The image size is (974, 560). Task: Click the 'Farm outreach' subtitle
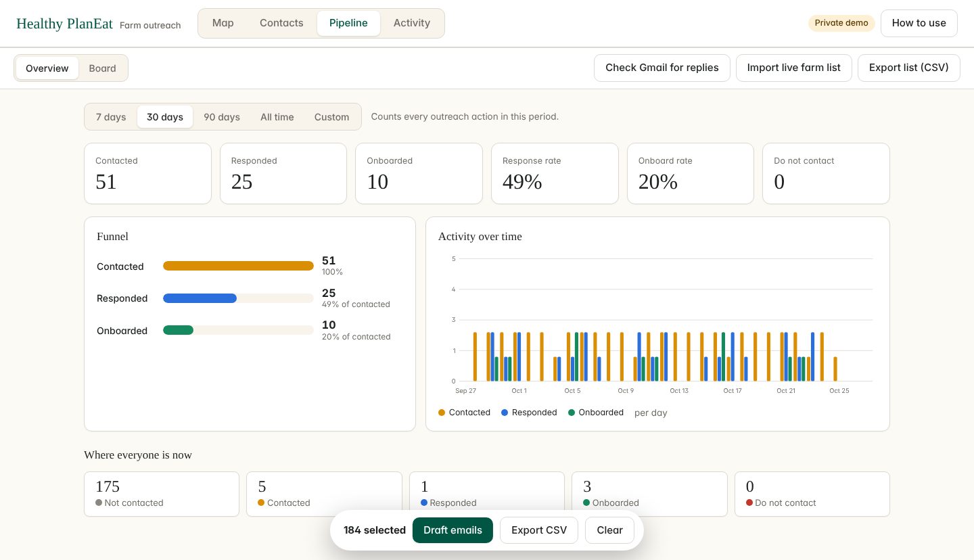pos(150,26)
